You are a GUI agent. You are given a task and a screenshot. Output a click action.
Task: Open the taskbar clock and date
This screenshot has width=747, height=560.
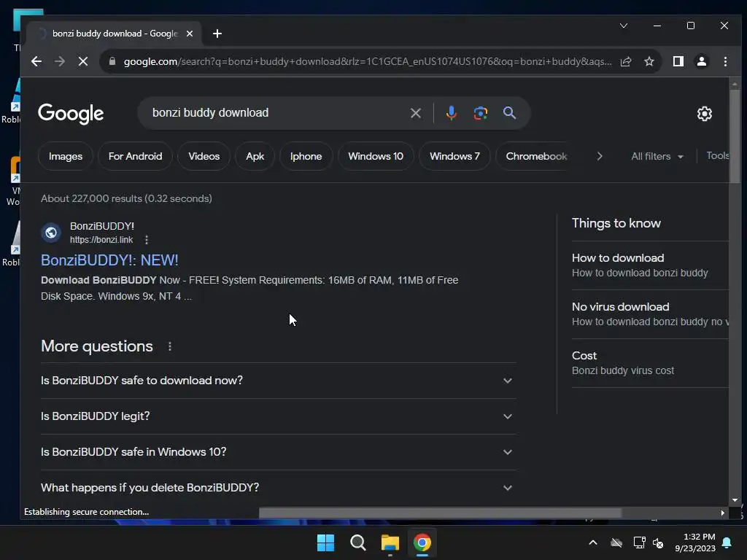[695, 542]
